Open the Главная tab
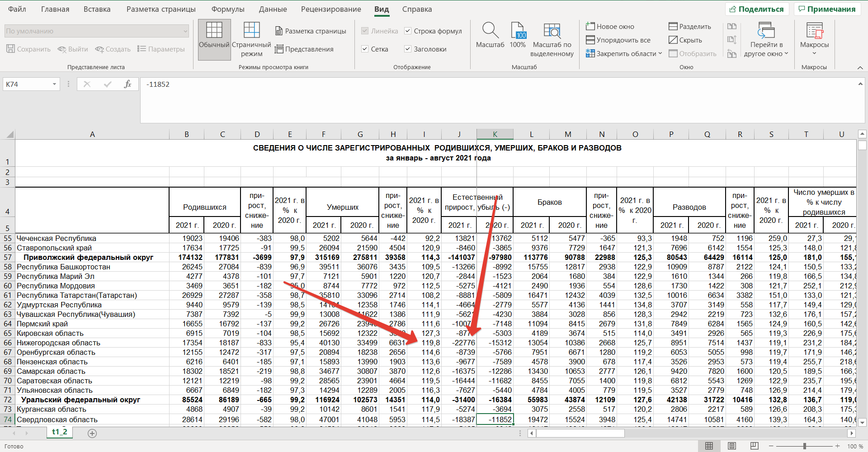Image resolution: width=868 pixels, height=452 pixels. [x=55, y=9]
